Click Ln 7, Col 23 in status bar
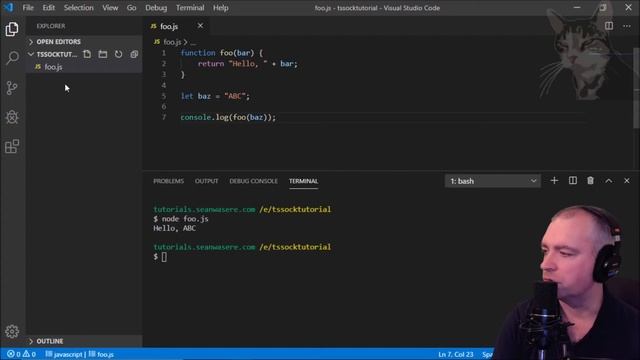Image resolution: width=640 pixels, height=360 pixels. pos(456,354)
